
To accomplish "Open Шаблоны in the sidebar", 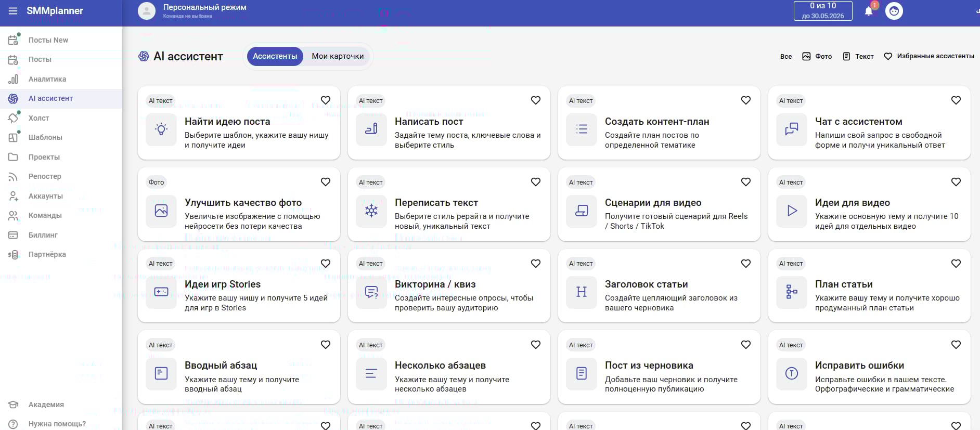I will pyautogui.click(x=45, y=137).
